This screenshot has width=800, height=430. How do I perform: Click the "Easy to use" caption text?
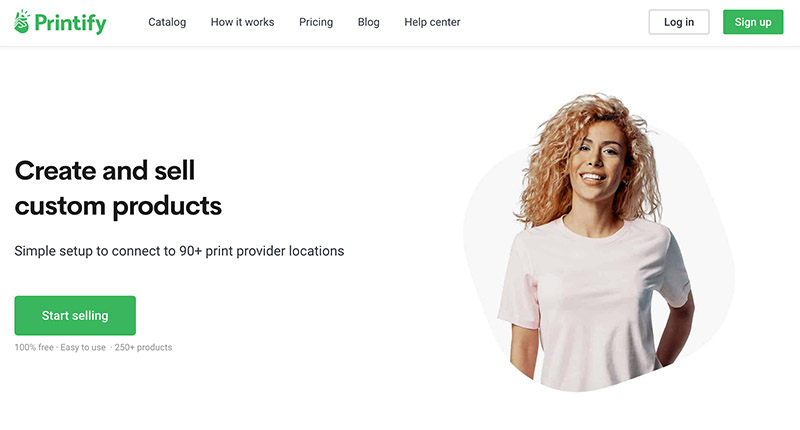point(83,347)
